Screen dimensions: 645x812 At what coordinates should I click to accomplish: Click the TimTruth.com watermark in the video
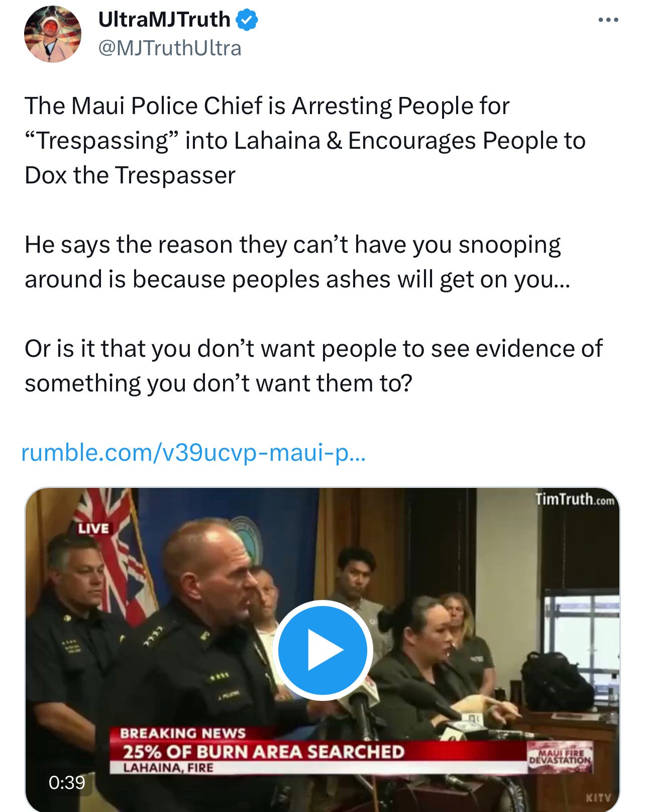click(x=575, y=499)
